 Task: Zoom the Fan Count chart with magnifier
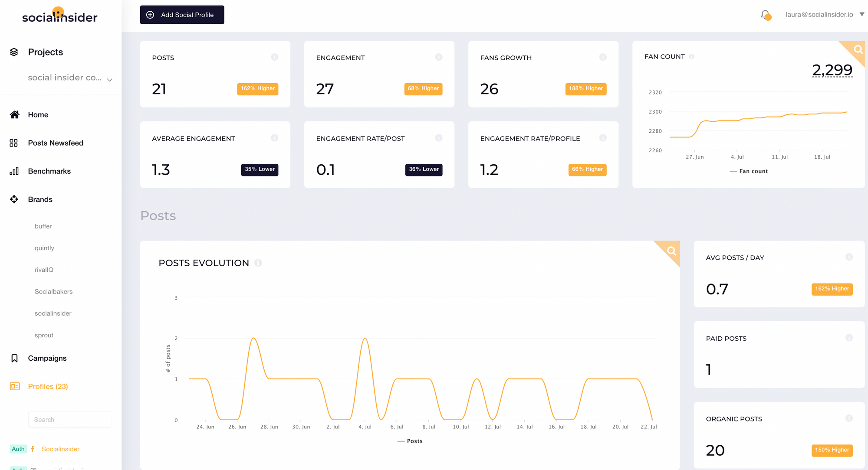click(858, 49)
